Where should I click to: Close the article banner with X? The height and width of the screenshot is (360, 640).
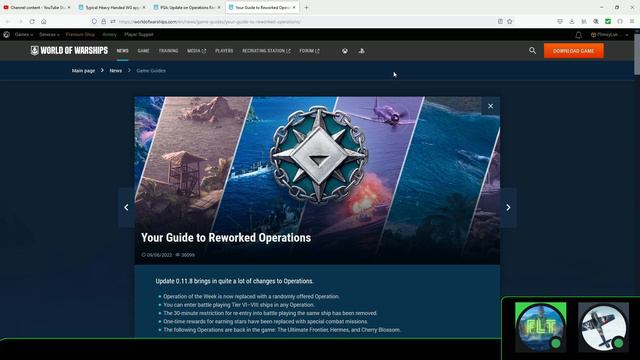pos(491,106)
